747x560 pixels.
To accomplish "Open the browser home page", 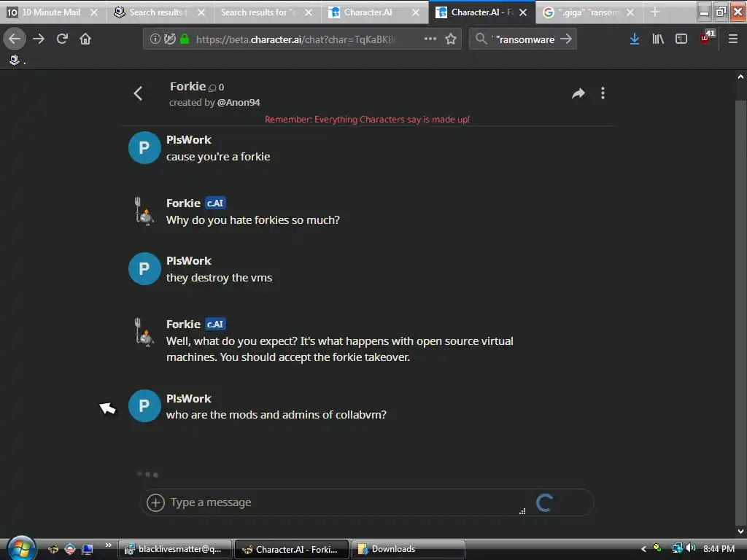I will coord(85,39).
